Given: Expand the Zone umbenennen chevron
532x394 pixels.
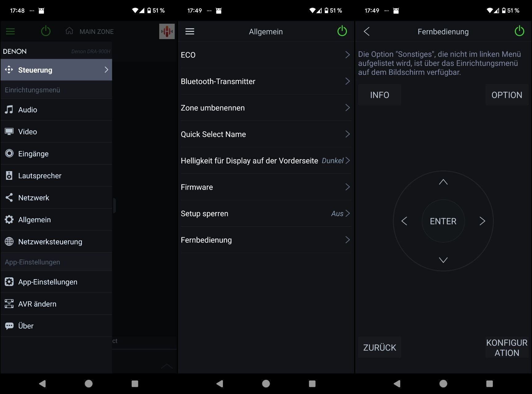Looking at the screenshot, I should pos(348,108).
